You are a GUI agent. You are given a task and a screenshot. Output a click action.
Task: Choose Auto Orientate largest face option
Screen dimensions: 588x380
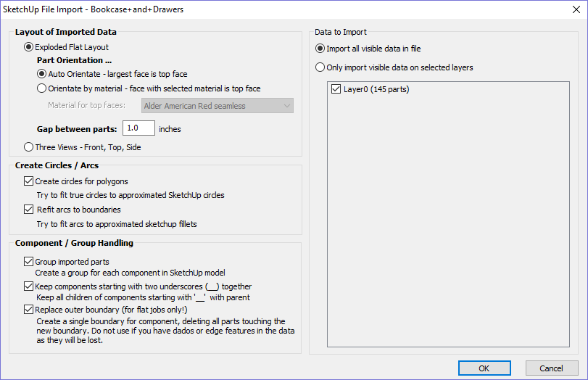pos(41,74)
